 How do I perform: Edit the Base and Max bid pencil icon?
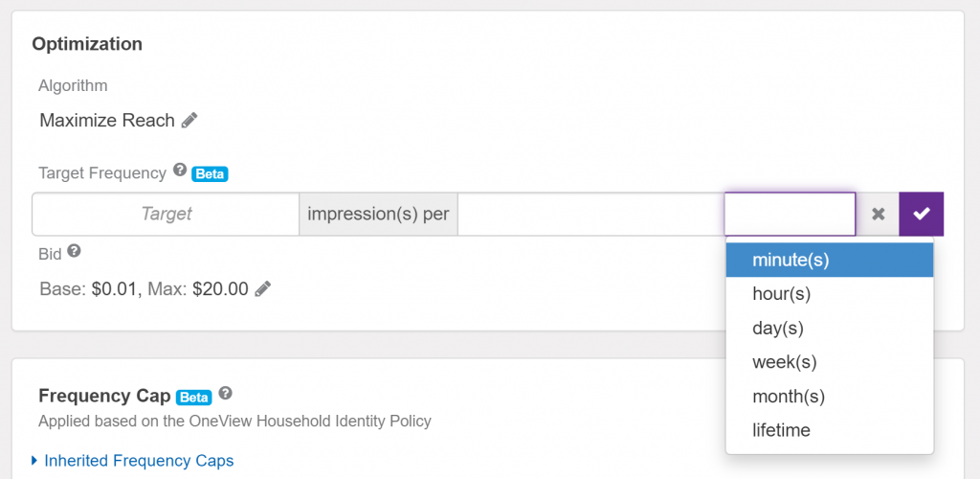click(x=262, y=288)
